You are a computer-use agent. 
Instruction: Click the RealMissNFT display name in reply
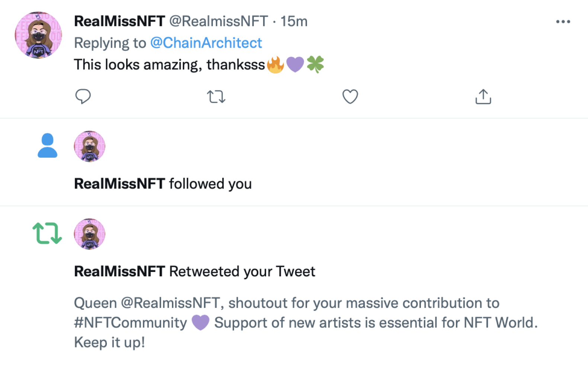(119, 22)
